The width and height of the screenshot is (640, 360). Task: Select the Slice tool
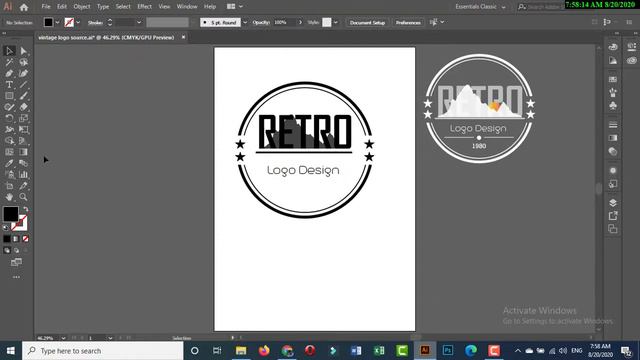[23, 186]
